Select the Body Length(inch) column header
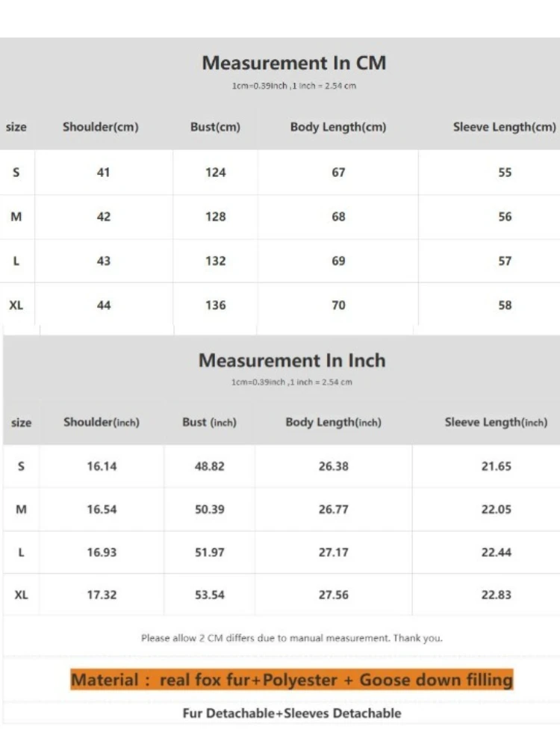 click(333, 423)
